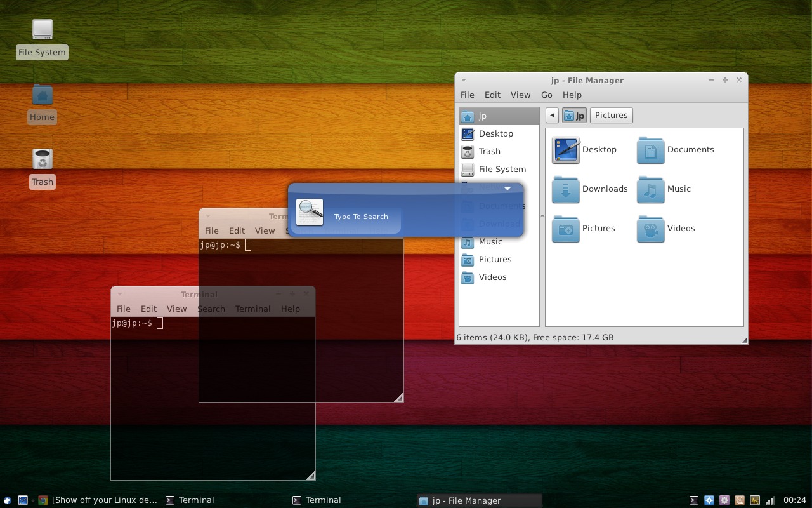
Task: Open the Terminal menu in the Terminal window
Action: pyautogui.click(x=252, y=309)
